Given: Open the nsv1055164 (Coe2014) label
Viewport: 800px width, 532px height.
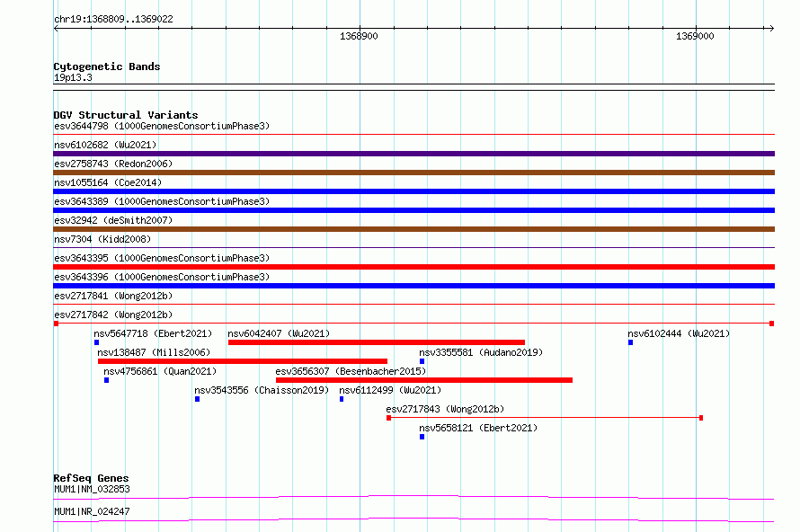Looking at the screenshot, I should [108, 182].
